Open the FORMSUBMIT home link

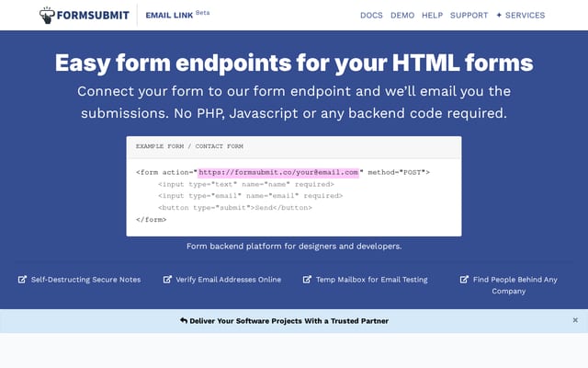(x=85, y=16)
